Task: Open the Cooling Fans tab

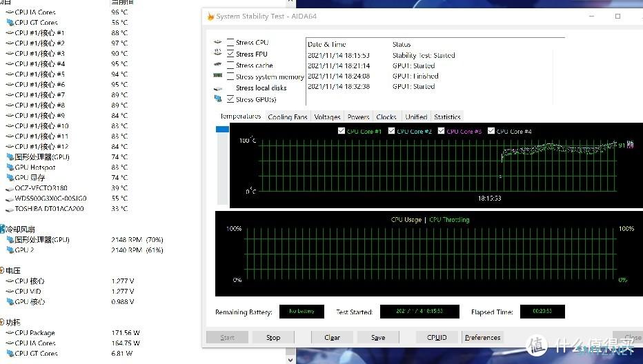Action: pyautogui.click(x=288, y=117)
